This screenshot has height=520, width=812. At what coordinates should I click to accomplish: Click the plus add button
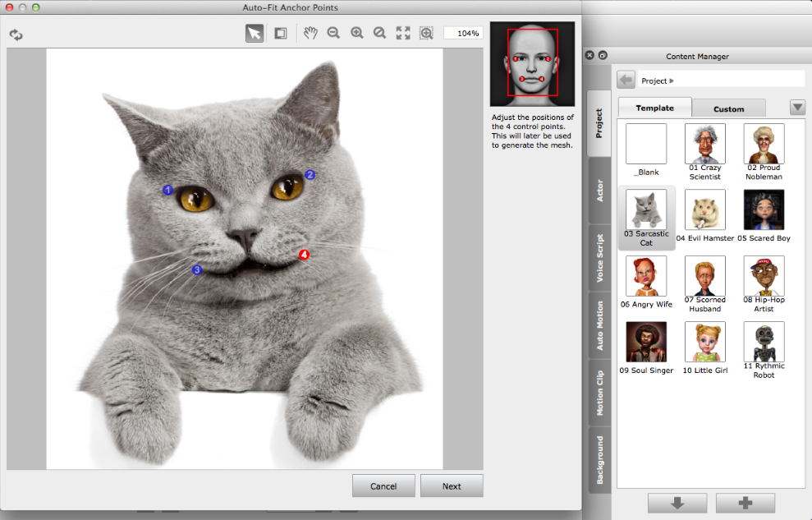tap(745, 503)
